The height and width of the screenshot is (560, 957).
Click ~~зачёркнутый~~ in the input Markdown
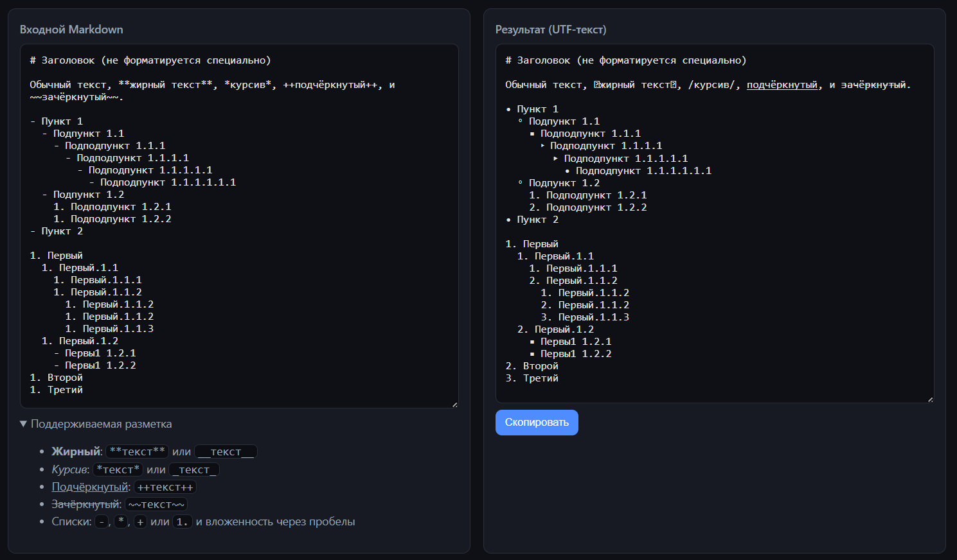(75, 97)
